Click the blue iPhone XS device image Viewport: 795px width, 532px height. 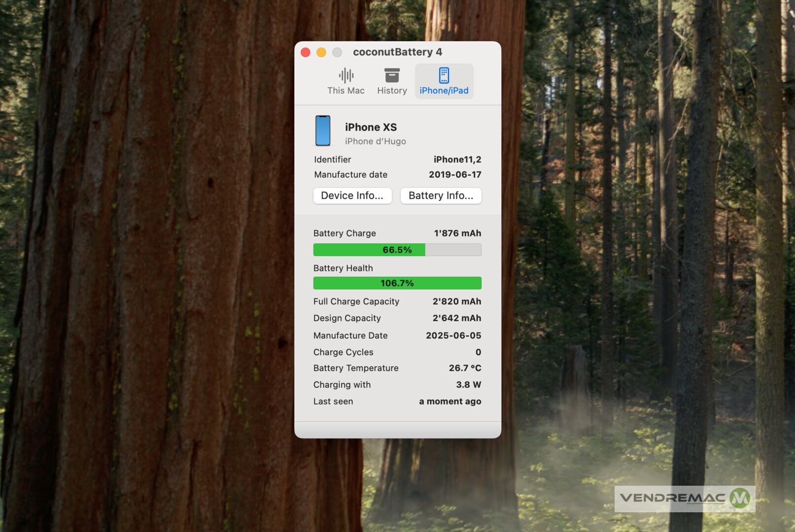pos(323,131)
